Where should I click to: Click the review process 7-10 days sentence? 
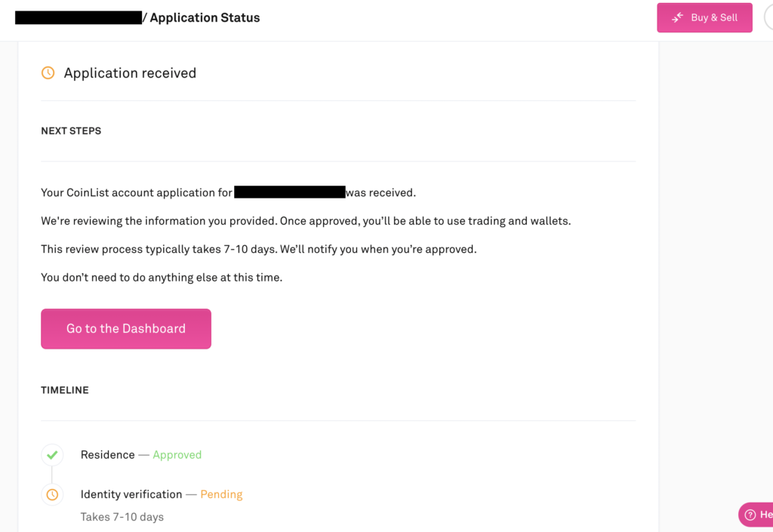pyautogui.click(x=258, y=249)
